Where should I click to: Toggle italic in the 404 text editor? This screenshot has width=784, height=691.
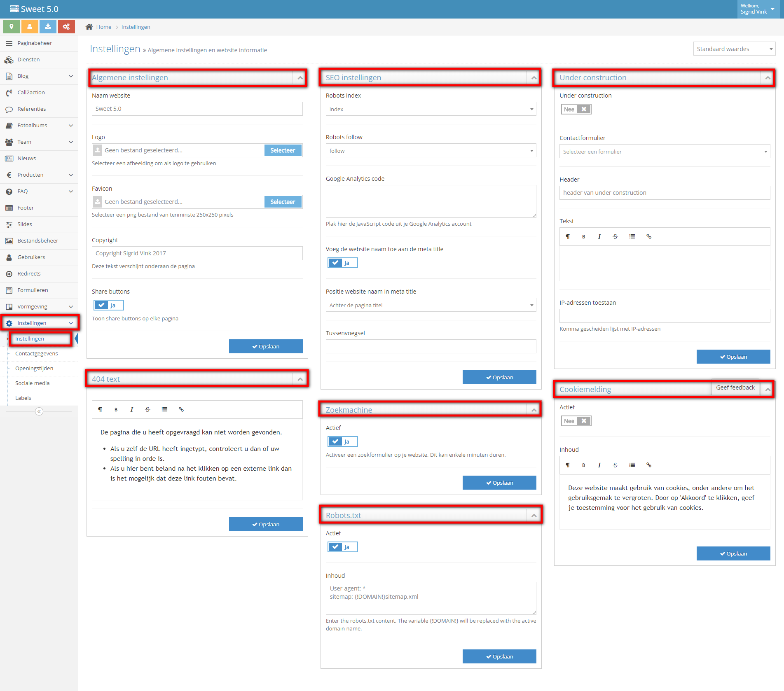(132, 409)
